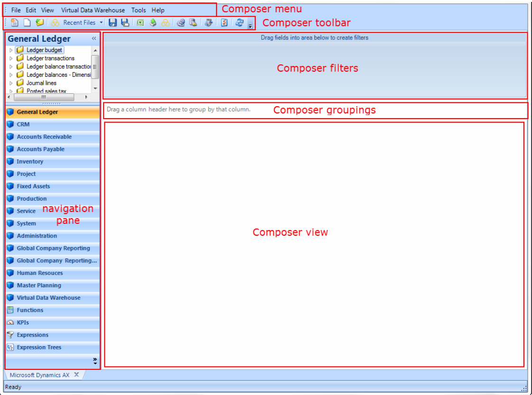Close the Microsoft Dynamics AX tab
The height and width of the screenshot is (395, 532).
[x=76, y=375]
